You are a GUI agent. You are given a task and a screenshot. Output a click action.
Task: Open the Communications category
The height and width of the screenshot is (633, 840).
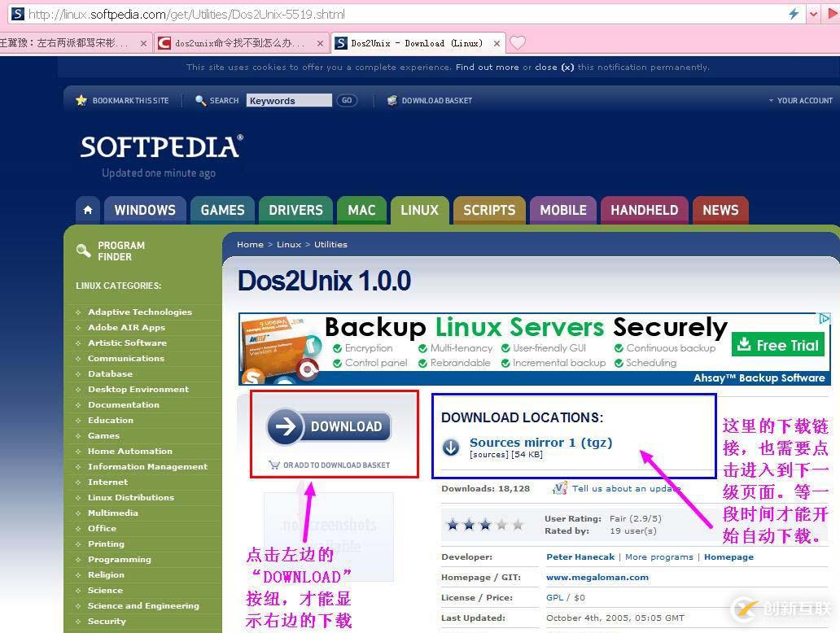[x=126, y=358]
